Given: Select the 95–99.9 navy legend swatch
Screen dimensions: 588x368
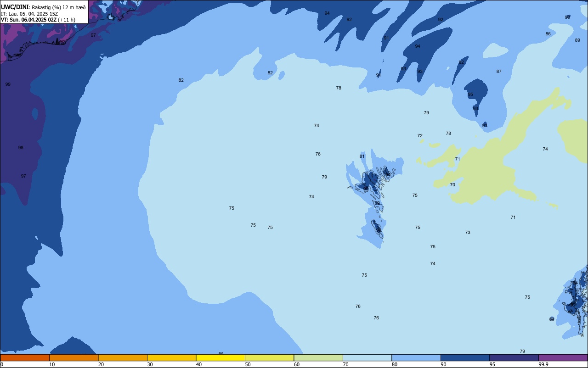Looking at the screenshot, I should click(x=514, y=357).
